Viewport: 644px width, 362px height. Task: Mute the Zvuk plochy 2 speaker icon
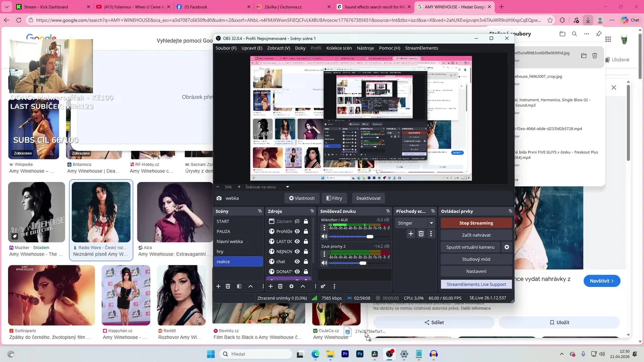(325, 263)
